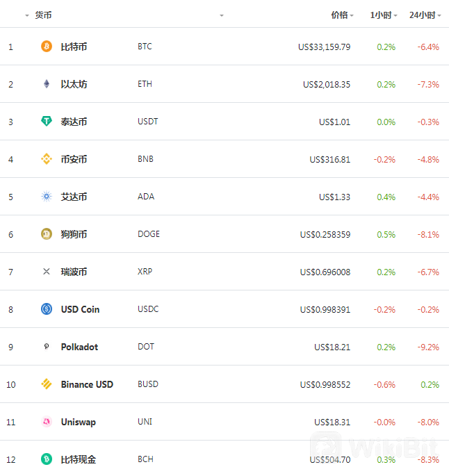Image resolution: width=449 pixels, height=476 pixels.
Task: Click the Polkadot logo icon
Action: [x=47, y=346]
